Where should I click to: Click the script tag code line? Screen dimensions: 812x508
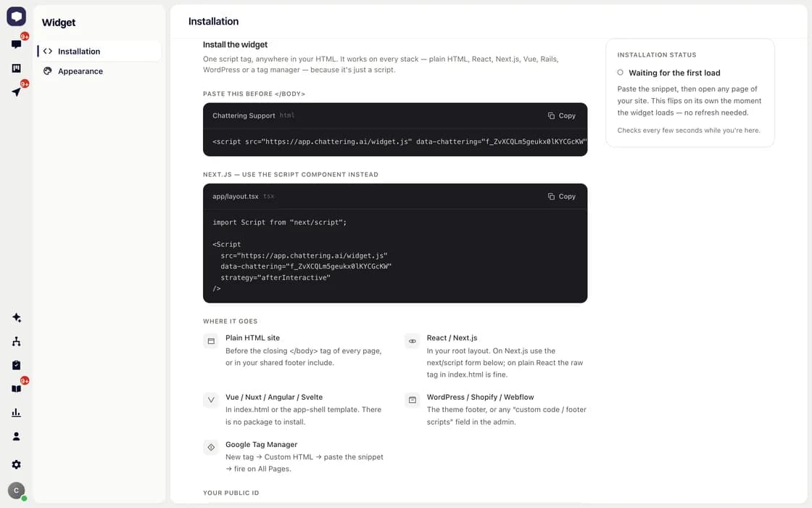(x=399, y=142)
